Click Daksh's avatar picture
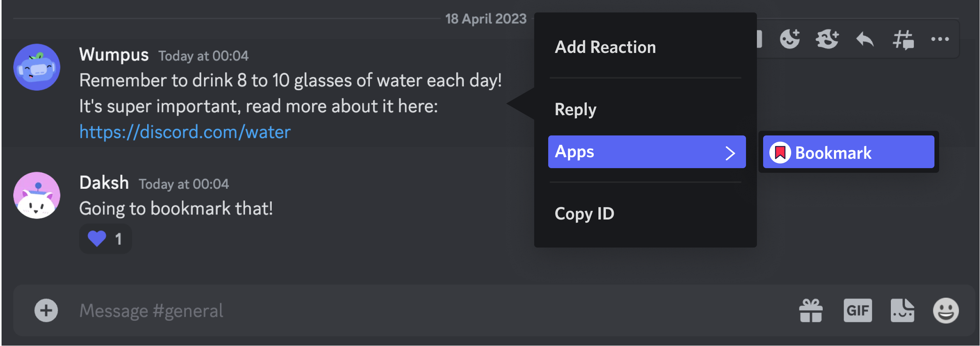980x346 pixels. 37,195
